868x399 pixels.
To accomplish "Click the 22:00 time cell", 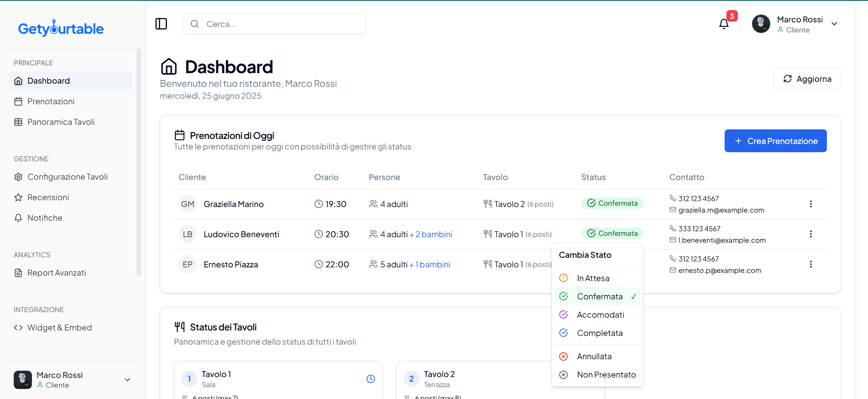I will (332, 264).
